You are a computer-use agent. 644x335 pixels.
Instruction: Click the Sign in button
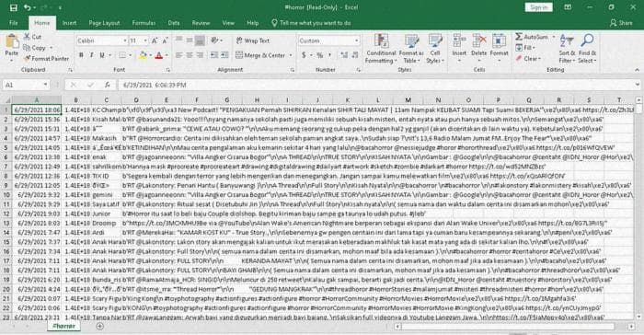(x=538, y=7)
